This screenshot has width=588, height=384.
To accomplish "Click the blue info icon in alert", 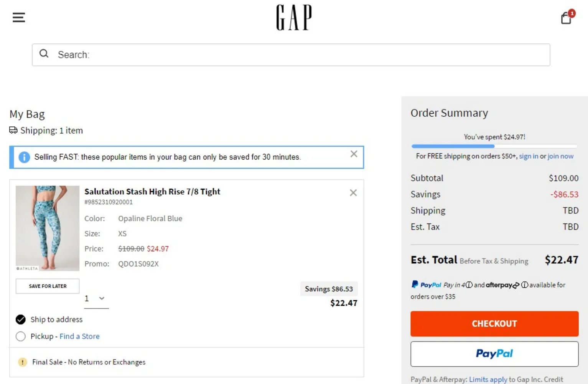I will (24, 157).
